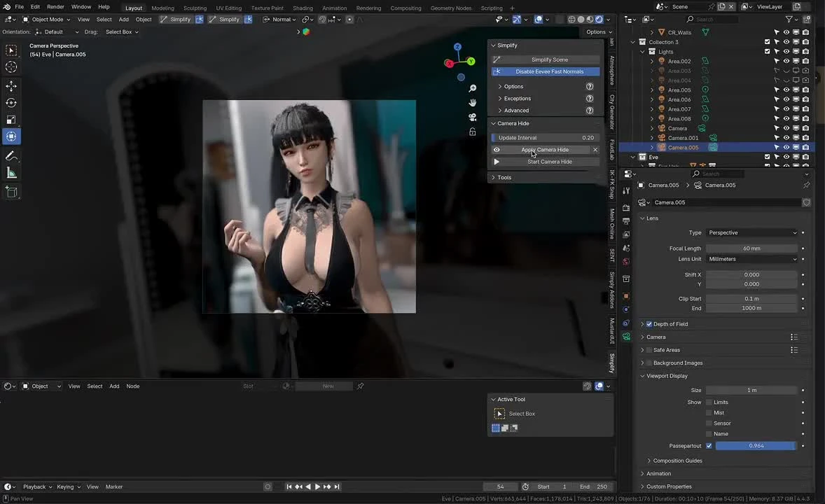Image resolution: width=825 pixels, height=504 pixels.
Task: Open the Object Mode dropdown
Action: click(46, 20)
